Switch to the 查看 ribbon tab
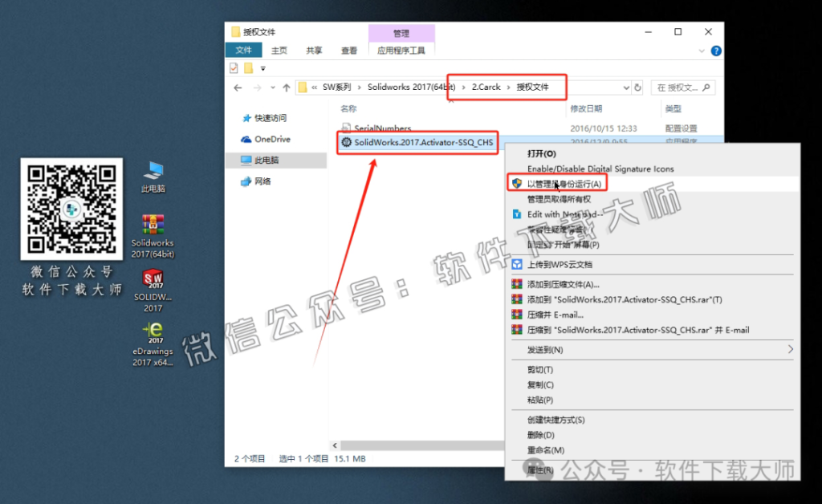This screenshot has height=504, width=822. (348, 50)
